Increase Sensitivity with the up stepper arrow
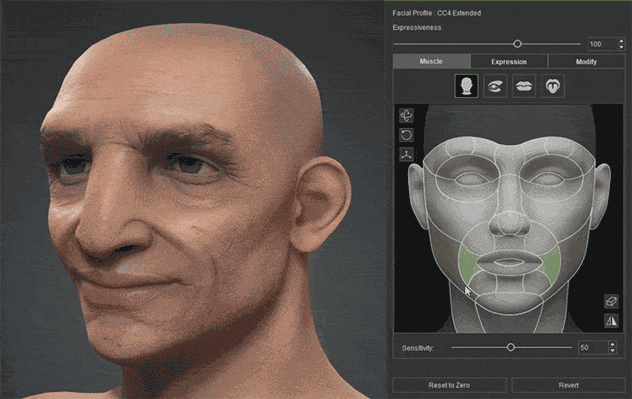Screen dimensions: 632x399 [x=612, y=344]
